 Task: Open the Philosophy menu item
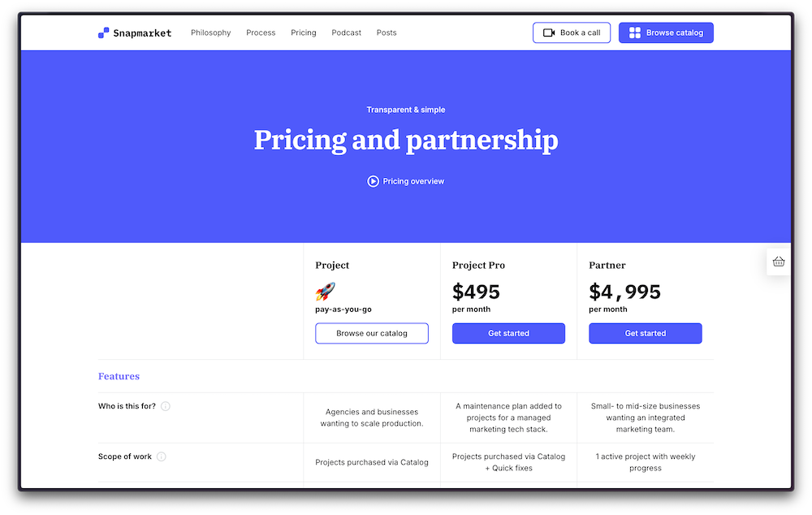[210, 32]
